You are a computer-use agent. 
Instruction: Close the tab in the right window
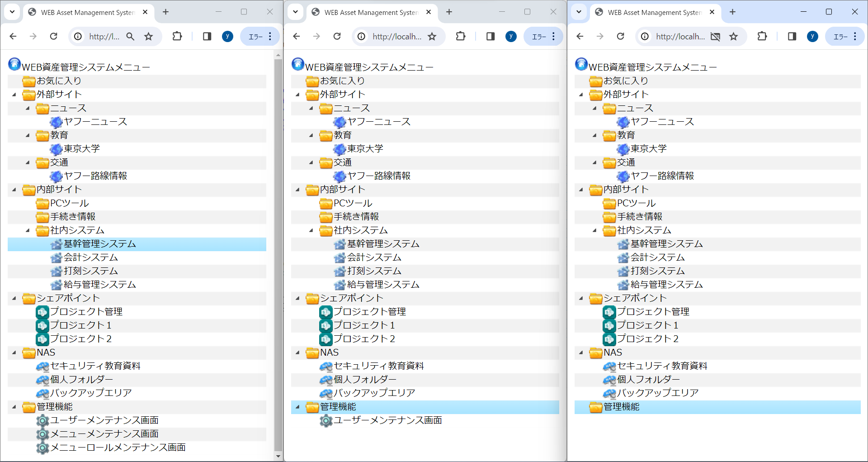712,12
